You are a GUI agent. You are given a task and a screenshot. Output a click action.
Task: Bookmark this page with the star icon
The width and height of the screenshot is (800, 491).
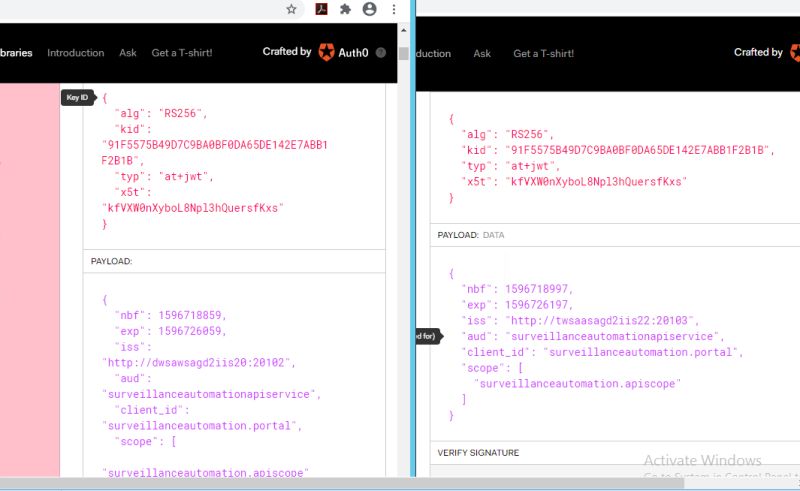[x=291, y=9]
